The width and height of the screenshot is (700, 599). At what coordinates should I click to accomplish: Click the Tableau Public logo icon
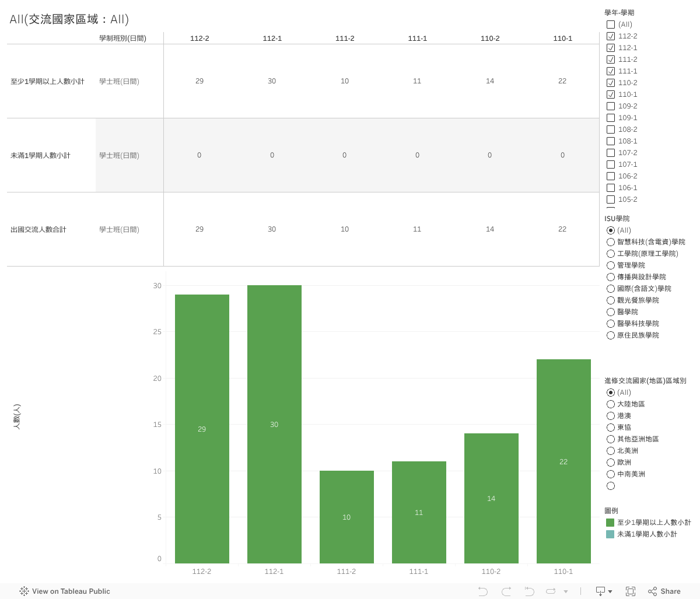click(x=24, y=591)
